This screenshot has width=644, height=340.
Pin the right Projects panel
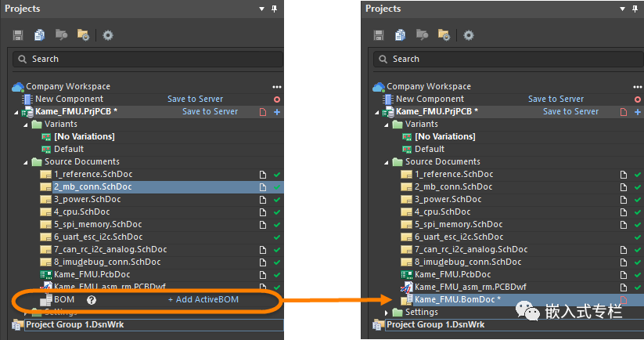point(635,9)
